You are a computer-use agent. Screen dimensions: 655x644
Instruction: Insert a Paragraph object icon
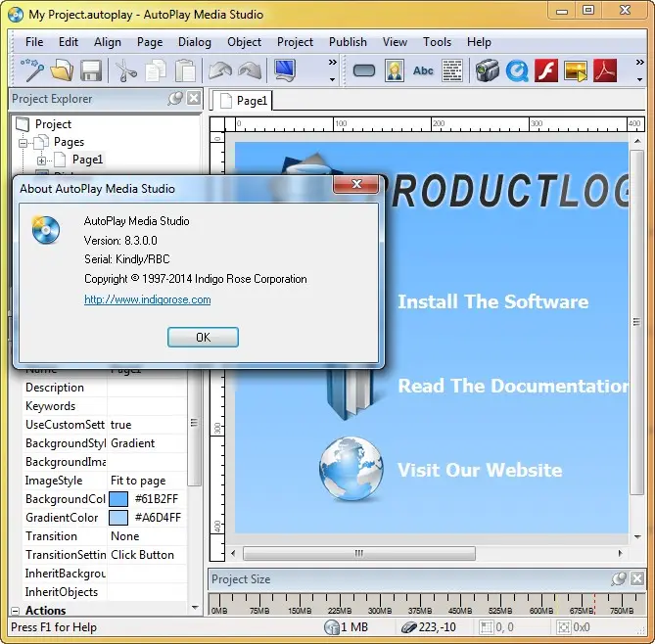coord(452,70)
